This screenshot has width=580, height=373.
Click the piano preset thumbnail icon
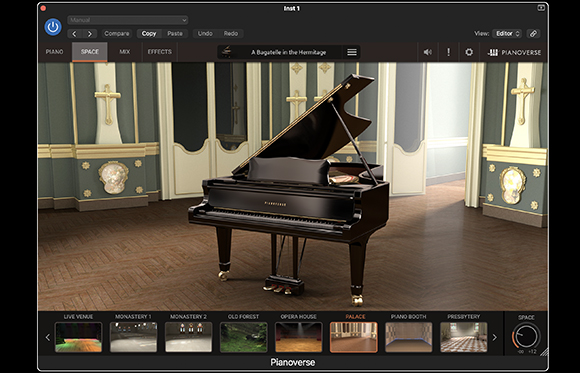click(x=226, y=52)
